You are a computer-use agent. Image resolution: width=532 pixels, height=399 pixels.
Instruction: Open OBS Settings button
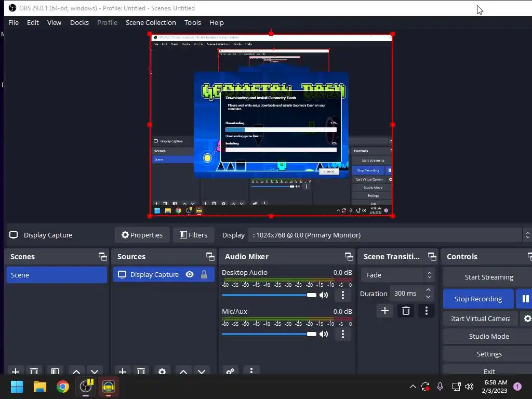point(488,354)
